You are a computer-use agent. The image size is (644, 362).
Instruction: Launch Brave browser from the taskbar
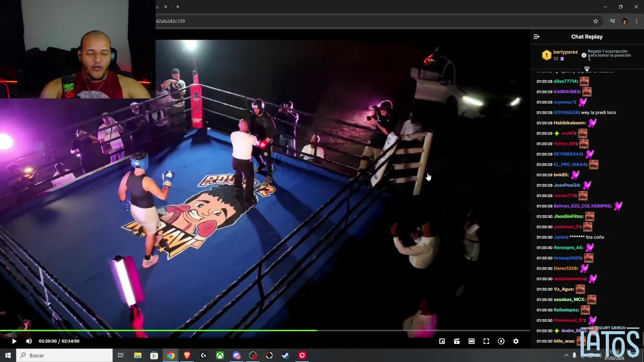(187, 355)
